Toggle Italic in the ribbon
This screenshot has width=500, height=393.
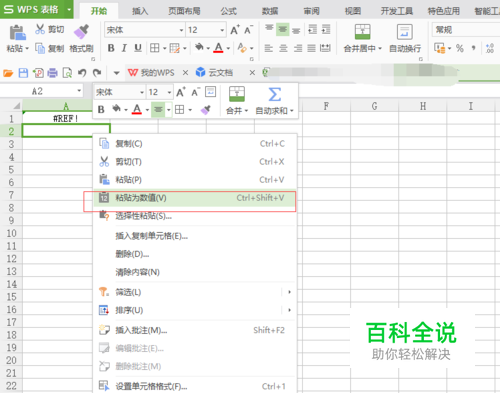(x=124, y=48)
